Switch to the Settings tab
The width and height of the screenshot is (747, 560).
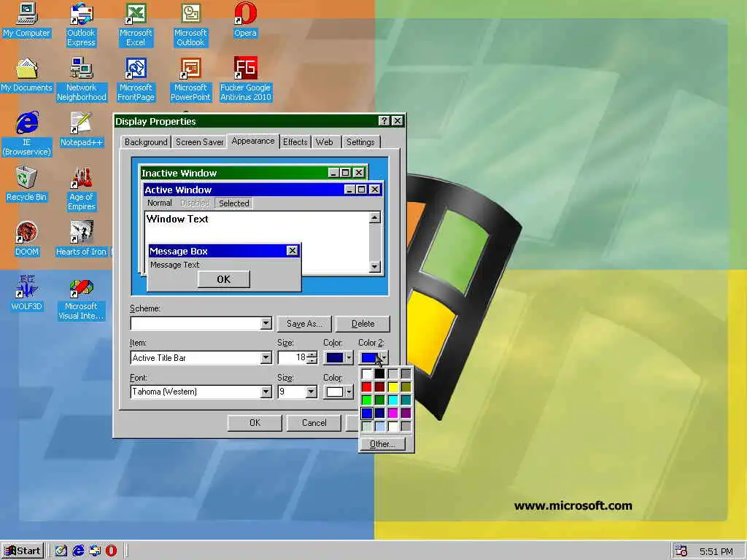tap(360, 142)
